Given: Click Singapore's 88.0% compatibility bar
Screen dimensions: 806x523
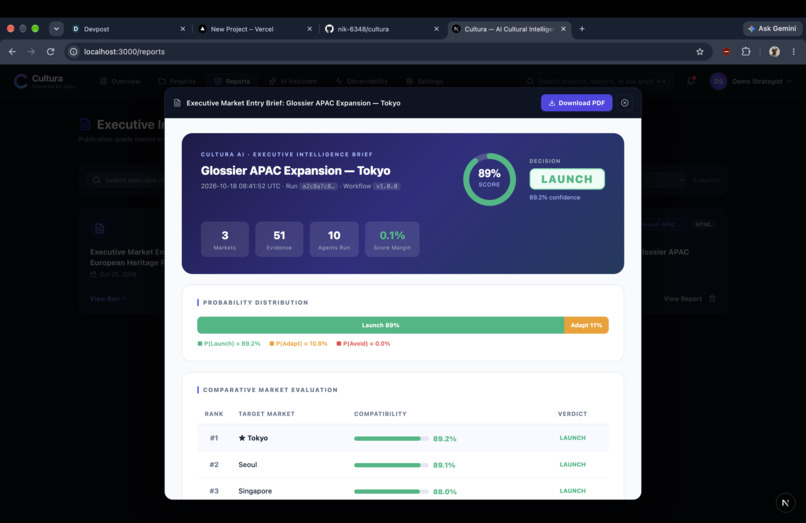Looking at the screenshot, I should [x=391, y=492].
